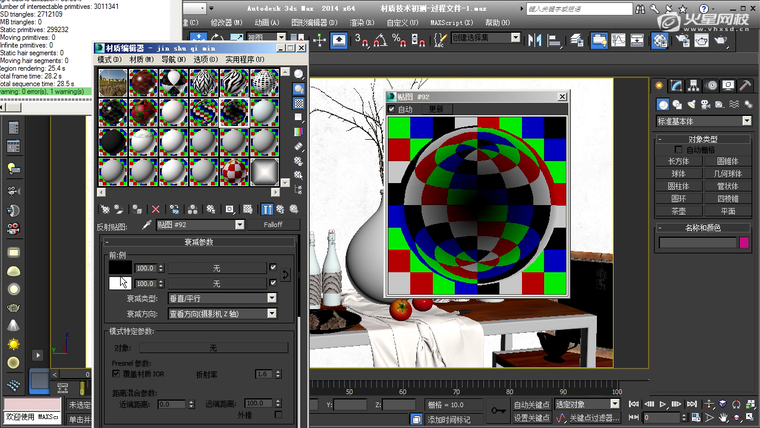Toggle the 覆盖材质 IOR checkbox
This screenshot has height=428, width=760.
pyautogui.click(x=116, y=373)
